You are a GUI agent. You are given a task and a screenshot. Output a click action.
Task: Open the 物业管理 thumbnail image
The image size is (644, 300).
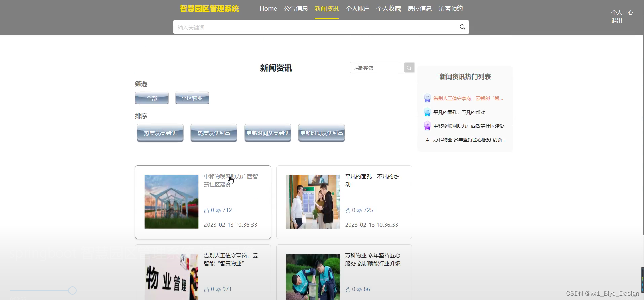[172, 277]
